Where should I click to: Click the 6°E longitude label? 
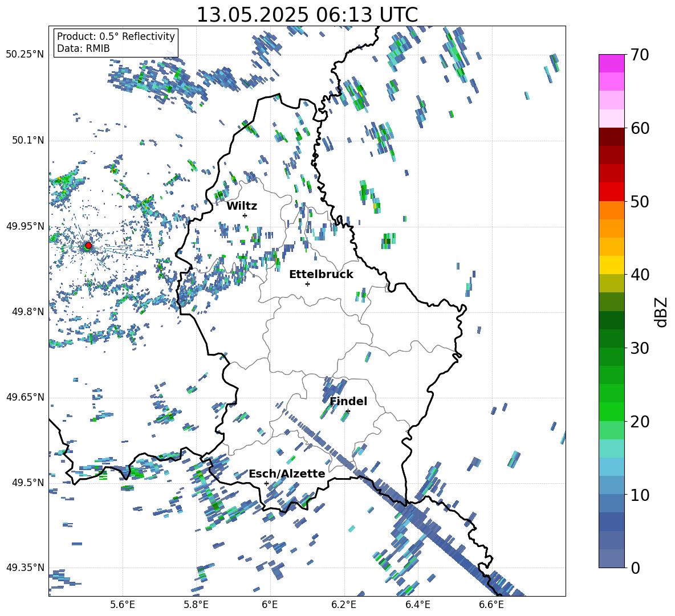[x=270, y=605]
